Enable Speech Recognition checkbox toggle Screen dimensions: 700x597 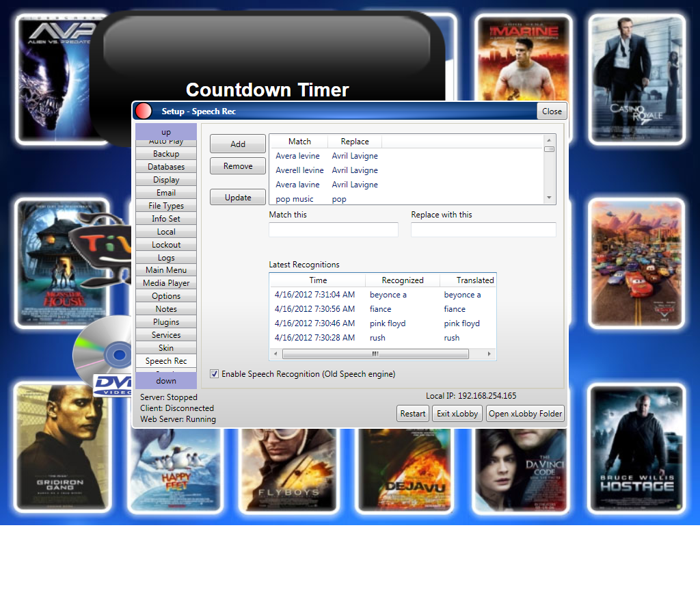point(214,374)
